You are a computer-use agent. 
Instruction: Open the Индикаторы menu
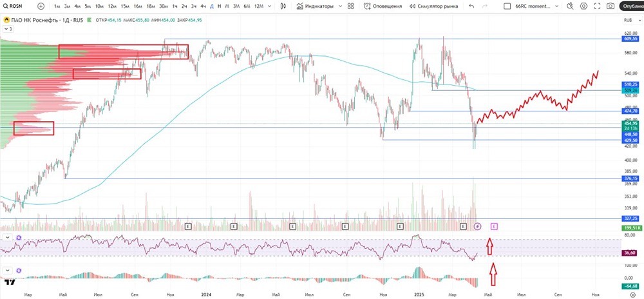(315, 6)
